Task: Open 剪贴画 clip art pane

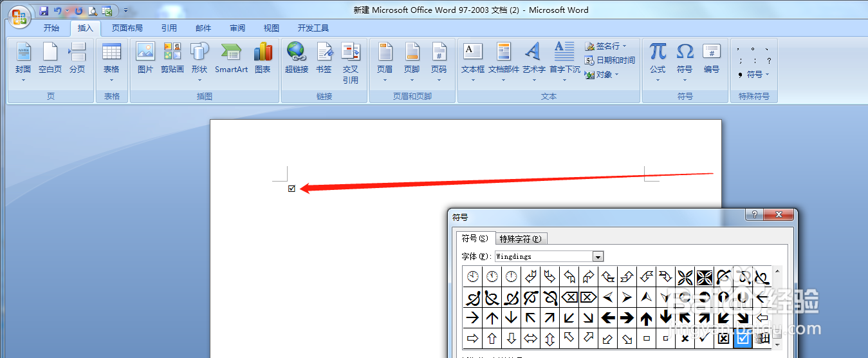Action: click(x=172, y=58)
